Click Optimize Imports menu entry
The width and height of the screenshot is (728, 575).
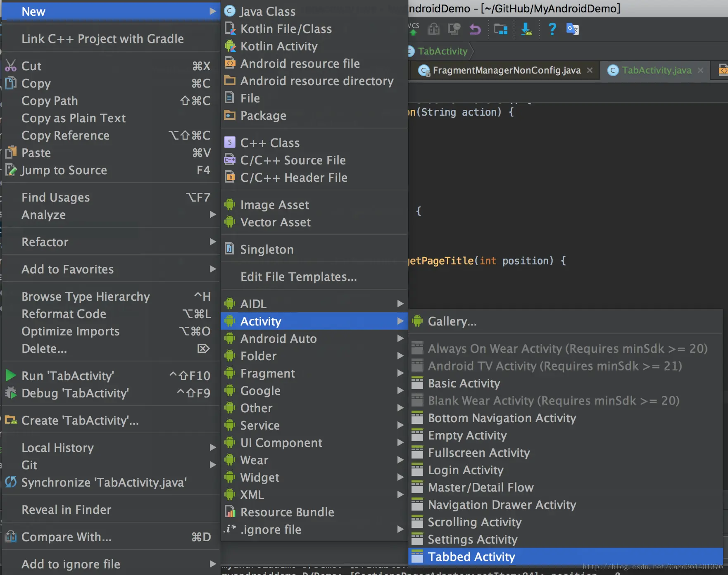click(x=111, y=331)
